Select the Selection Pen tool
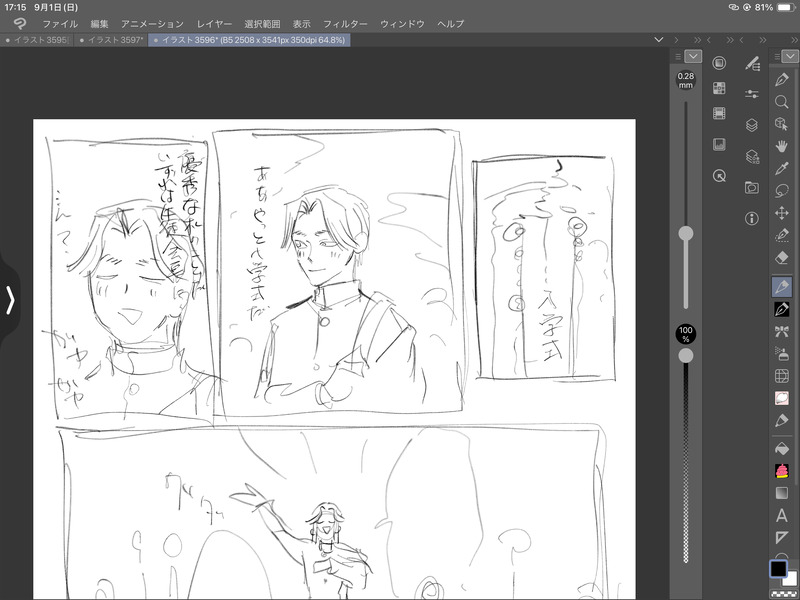This screenshot has height=600, width=800. tap(781, 235)
